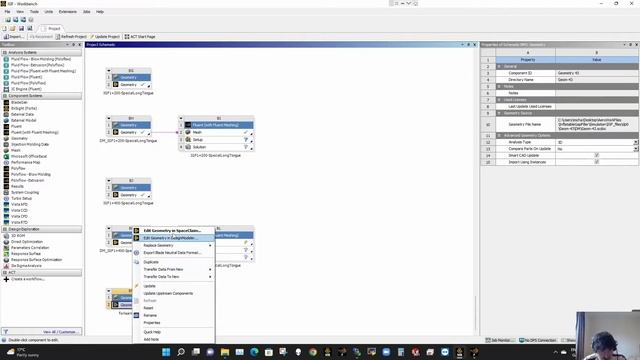Collapse the Analysis Systems section

(x=5, y=53)
